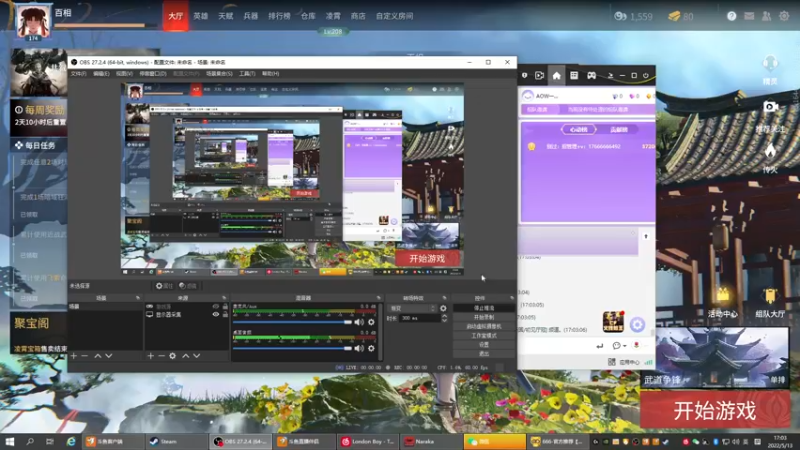This screenshot has height=450, width=800.
Task: Open source properties gear in Sources panel toolbar
Action: coord(172,356)
